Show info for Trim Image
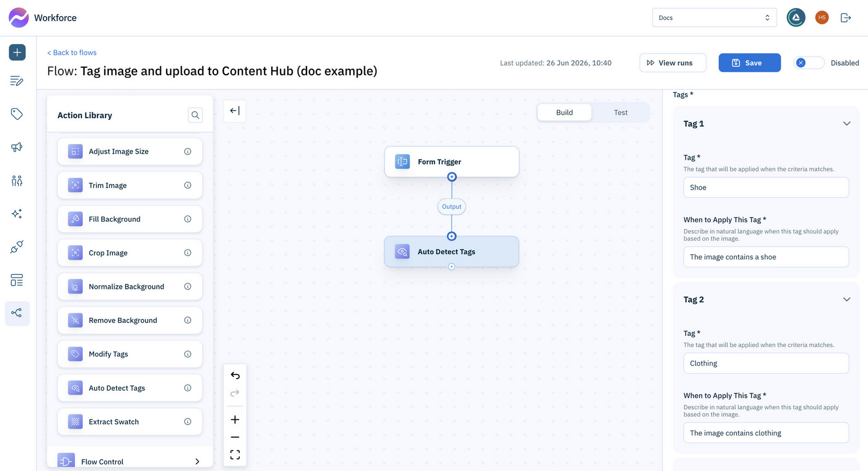 188,185
